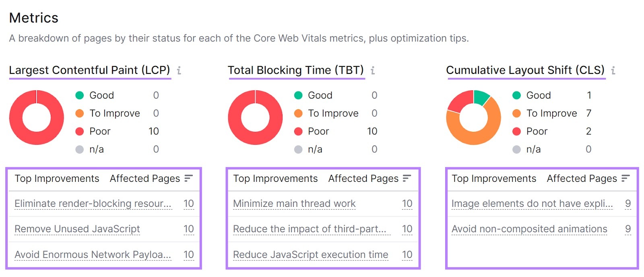
Task: Click the CLS donut chart
Action: point(473,117)
